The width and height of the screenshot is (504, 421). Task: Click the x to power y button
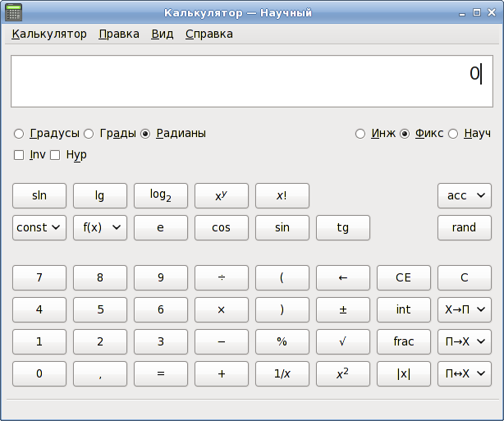click(x=222, y=195)
